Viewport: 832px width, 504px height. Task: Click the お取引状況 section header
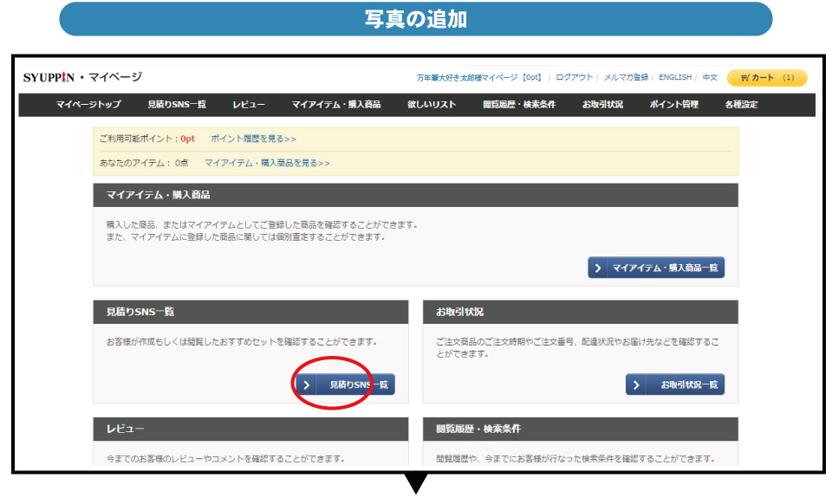581,312
